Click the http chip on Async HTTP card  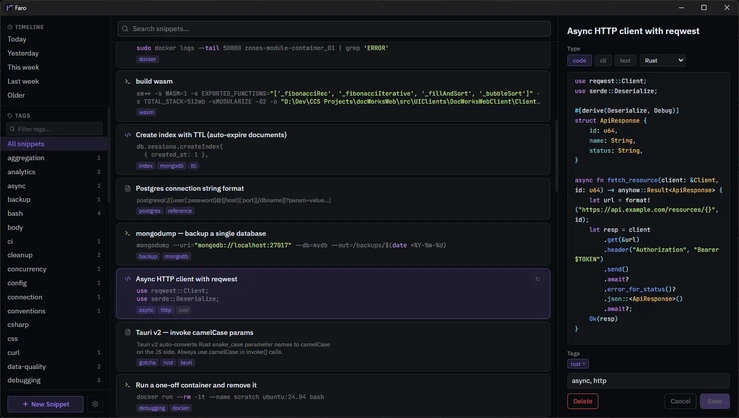166,310
